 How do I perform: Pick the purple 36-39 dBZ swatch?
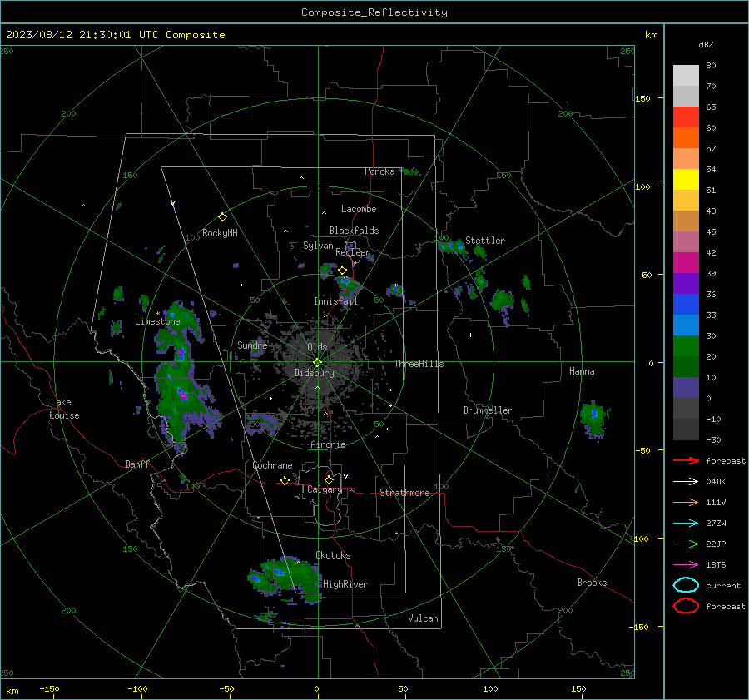pos(686,284)
